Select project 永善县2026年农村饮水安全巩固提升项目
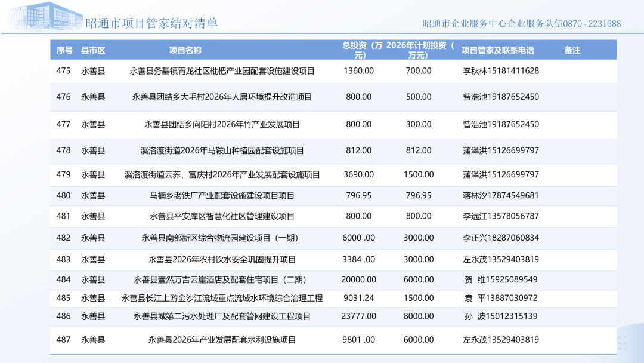Image resolution: width=644 pixels, height=363 pixels. pos(222,259)
